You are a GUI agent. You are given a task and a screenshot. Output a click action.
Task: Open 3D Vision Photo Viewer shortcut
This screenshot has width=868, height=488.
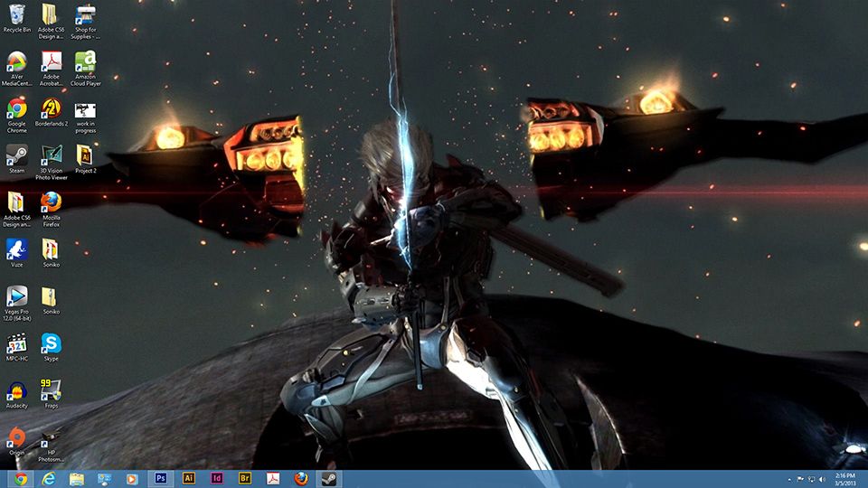51,163
